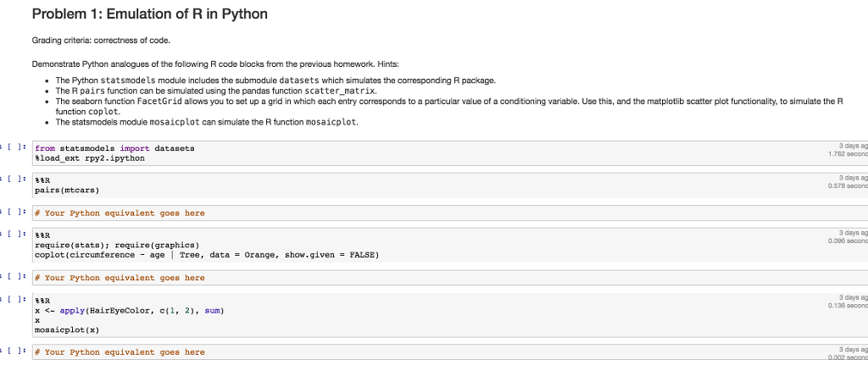
Task: Click the Python placeholder cell below pairs(mtcars)
Action: pos(450,213)
